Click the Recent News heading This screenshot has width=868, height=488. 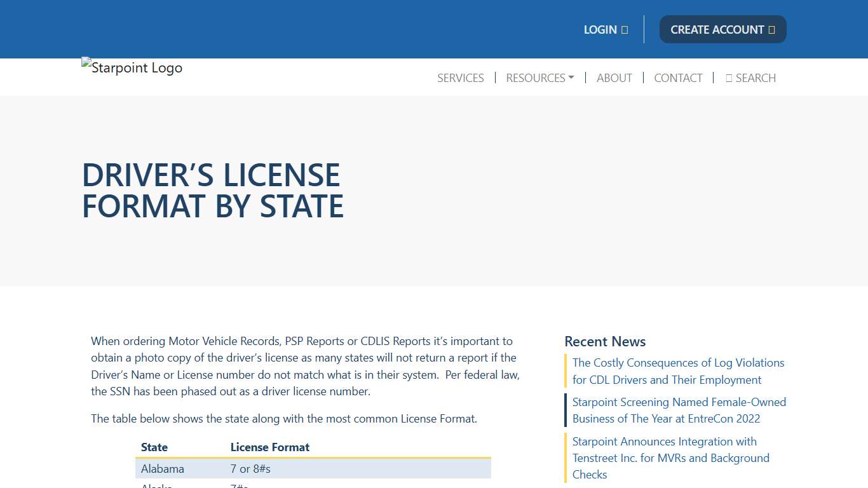click(x=604, y=341)
